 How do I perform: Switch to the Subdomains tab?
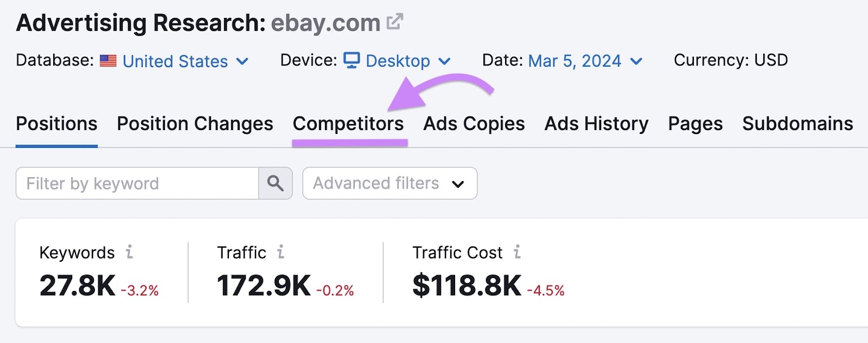797,124
